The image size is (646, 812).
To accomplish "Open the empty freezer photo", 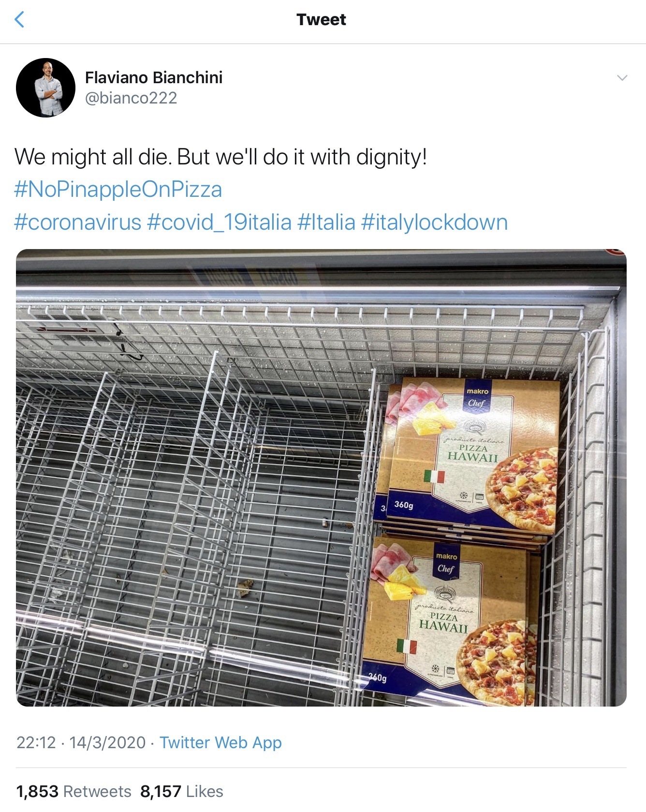I will [321, 478].
